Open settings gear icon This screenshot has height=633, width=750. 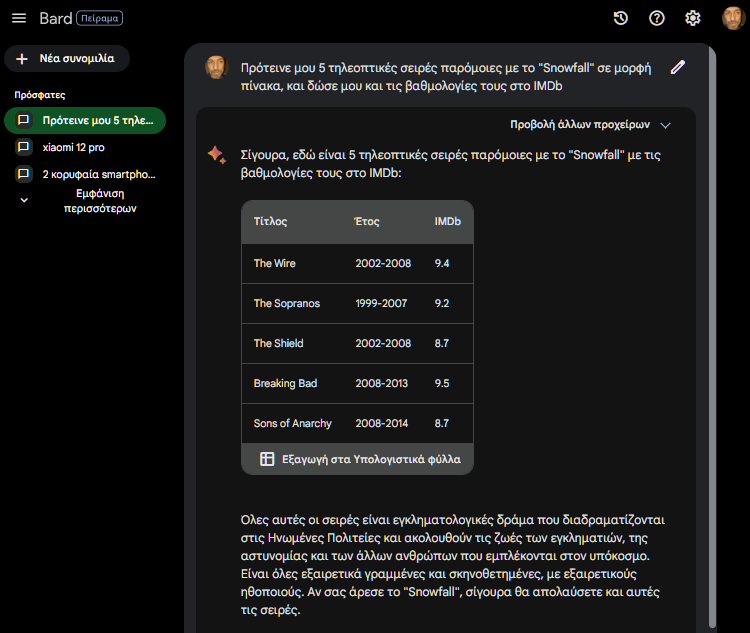pyautogui.click(x=693, y=18)
